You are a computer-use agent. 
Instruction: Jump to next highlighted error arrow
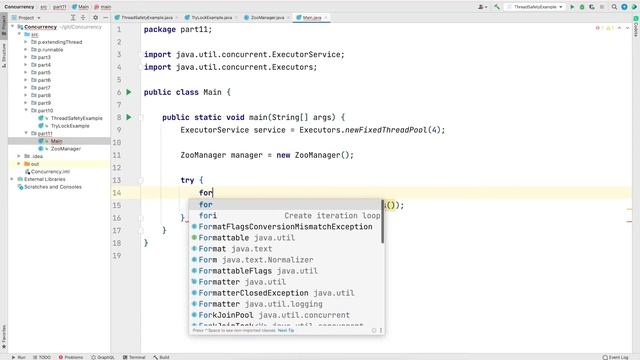click(x=627, y=28)
